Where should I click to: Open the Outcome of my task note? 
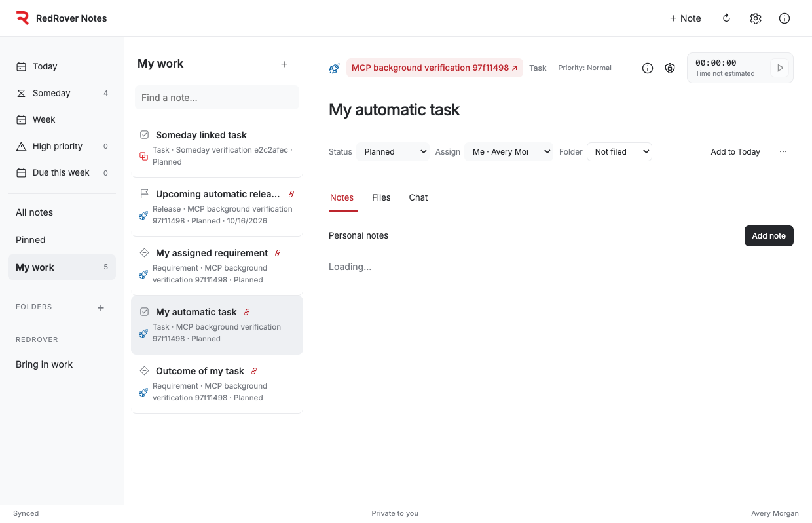[x=217, y=384]
